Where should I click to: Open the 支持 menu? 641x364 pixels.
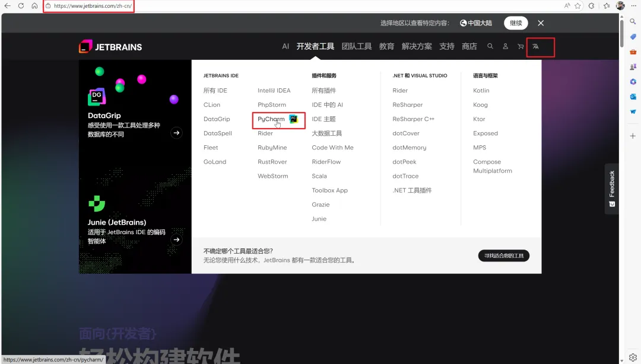[x=447, y=46]
